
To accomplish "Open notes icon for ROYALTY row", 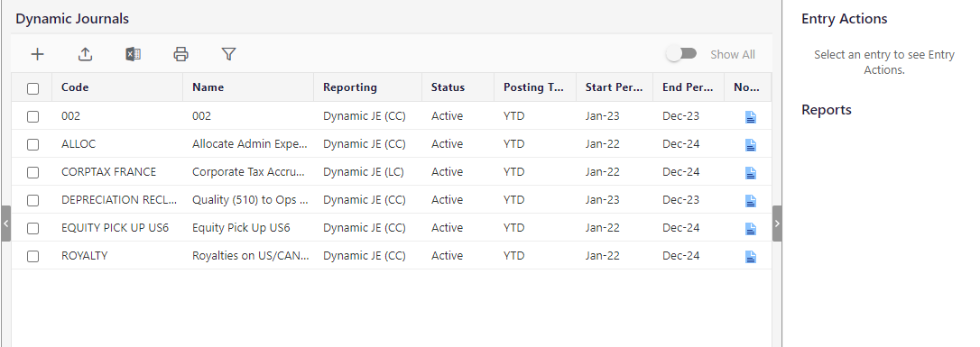I will point(751,257).
